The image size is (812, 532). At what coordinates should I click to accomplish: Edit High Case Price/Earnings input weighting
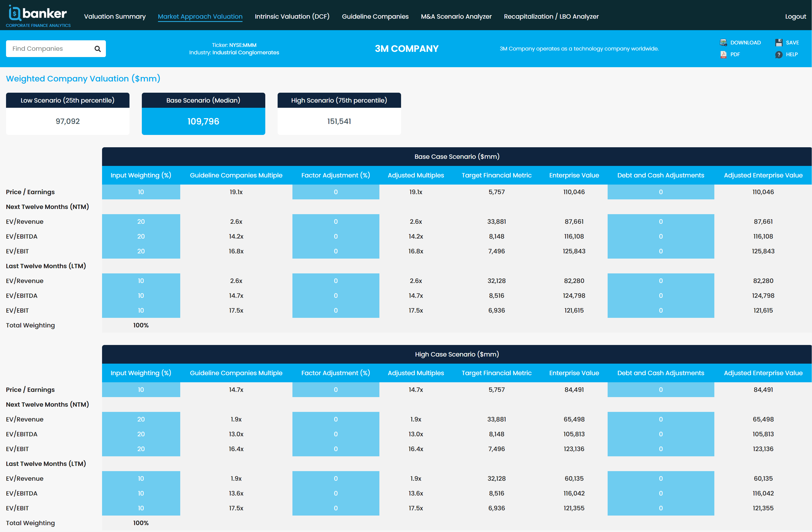[x=141, y=390]
